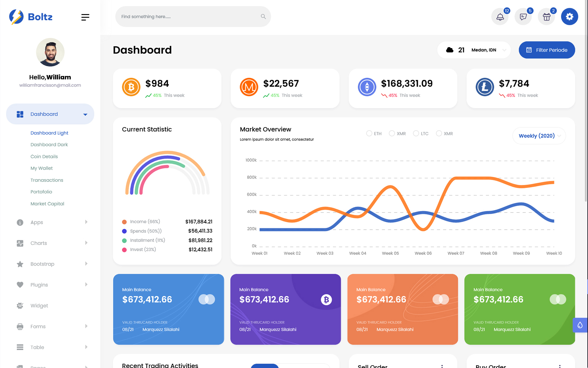The height and width of the screenshot is (368, 588).
Task: Open the chat messages icon
Action: click(x=523, y=17)
